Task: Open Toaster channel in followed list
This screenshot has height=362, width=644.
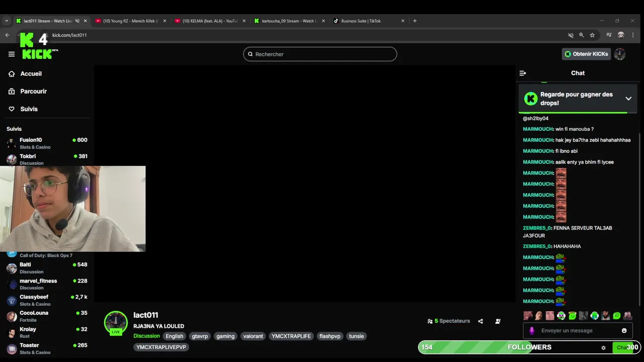Action: [47, 348]
